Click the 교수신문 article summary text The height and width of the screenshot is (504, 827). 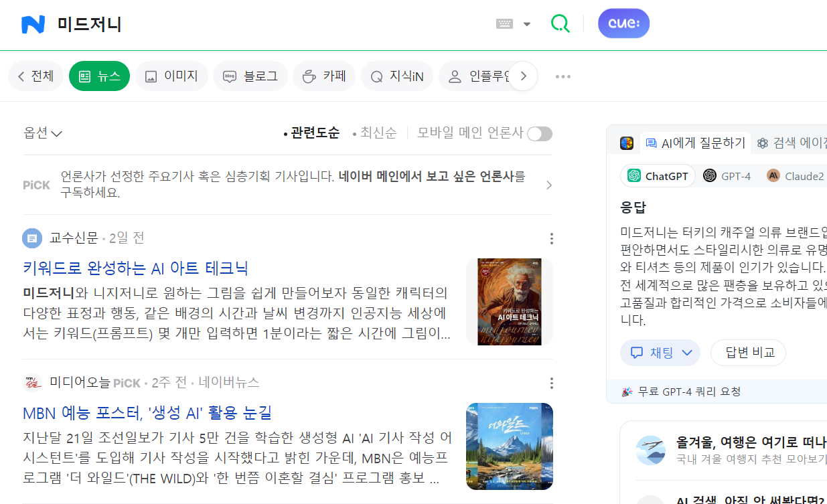(236, 313)
